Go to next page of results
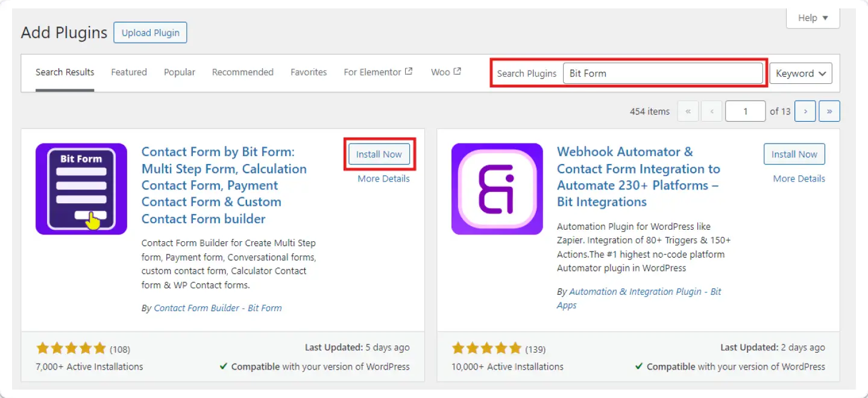The image size is (868, 398). 805,111
